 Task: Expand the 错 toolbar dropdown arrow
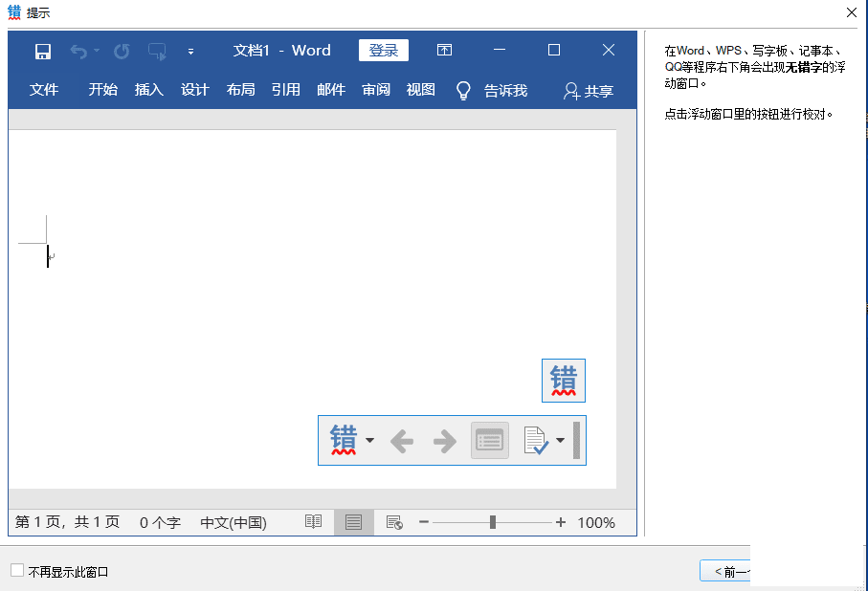(369, 441)
